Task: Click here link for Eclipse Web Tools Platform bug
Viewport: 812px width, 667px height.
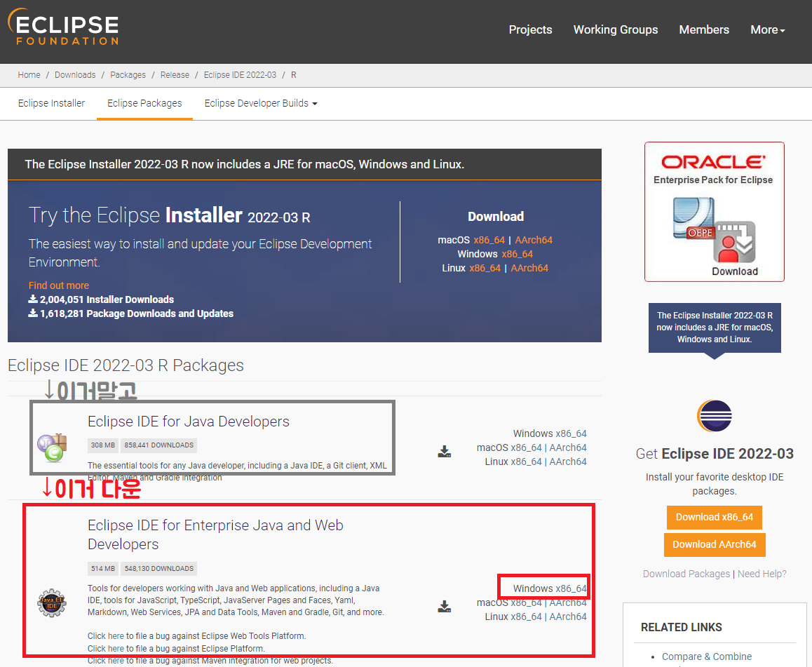Action: pos(116,636)
